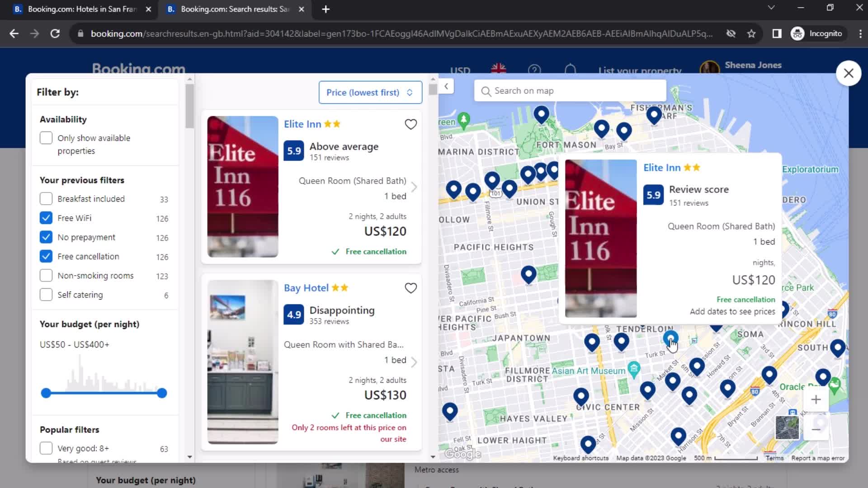Uncheck the Free cancellation filter

tap(46, 256)
